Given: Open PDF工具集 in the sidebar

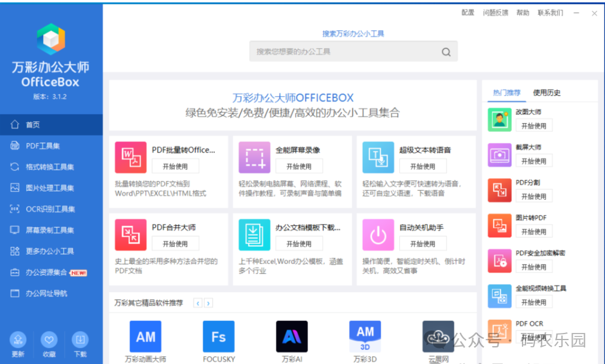Looking at the screenshot, I should (x=51, y=146).
